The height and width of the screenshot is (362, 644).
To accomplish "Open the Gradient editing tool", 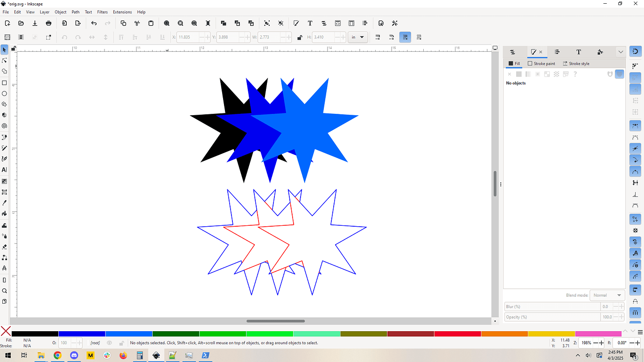I will (x=5, y=181).
